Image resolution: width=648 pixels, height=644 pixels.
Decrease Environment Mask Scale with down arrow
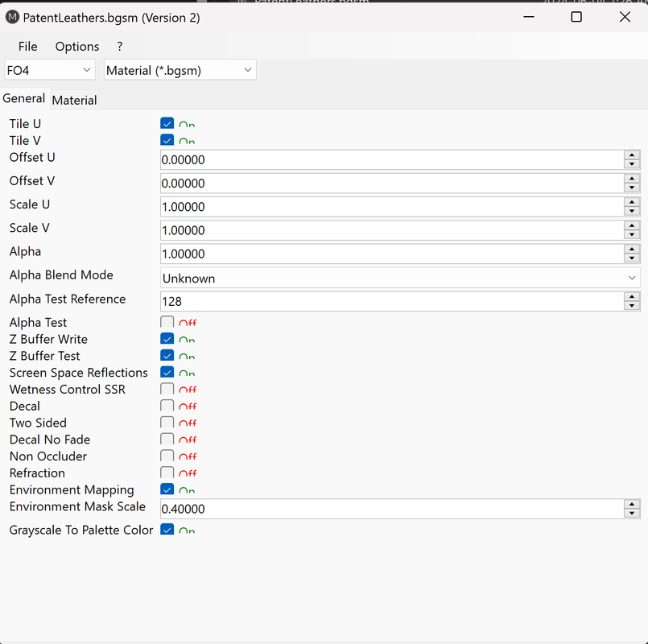tap(632, 514)
